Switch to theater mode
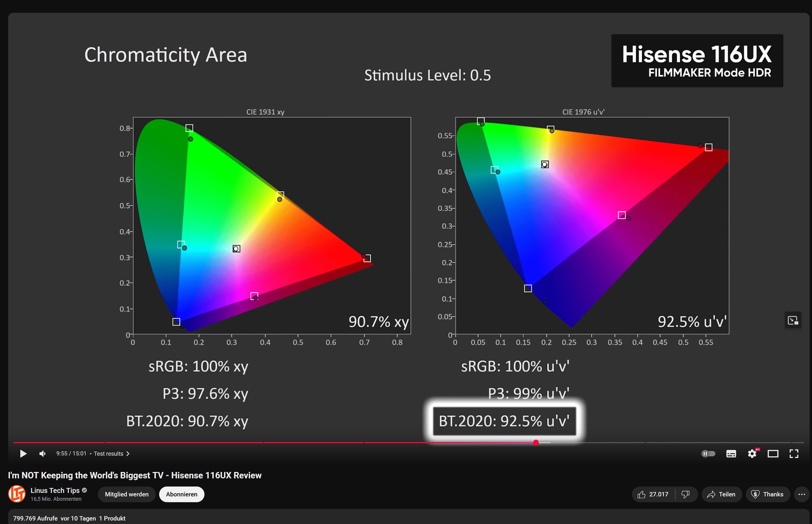 point(773,454)
